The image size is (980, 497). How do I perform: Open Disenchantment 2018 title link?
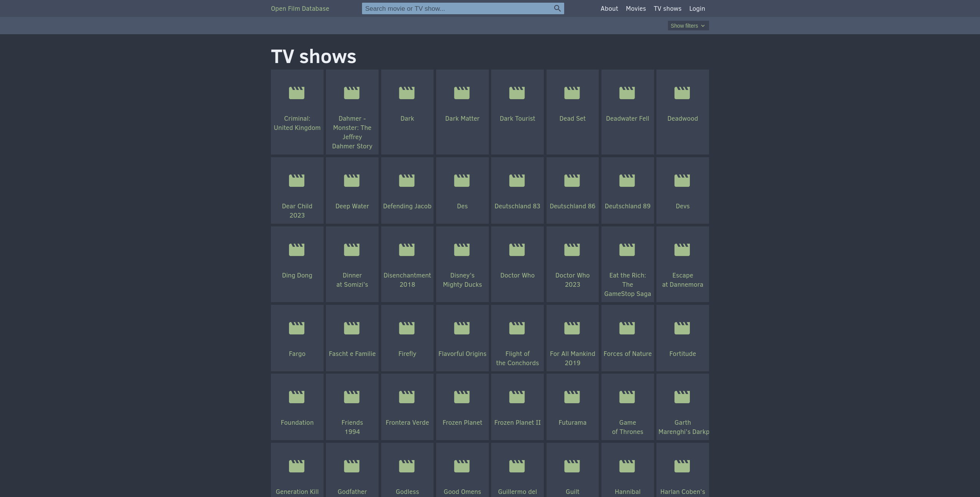click(407, 280)
